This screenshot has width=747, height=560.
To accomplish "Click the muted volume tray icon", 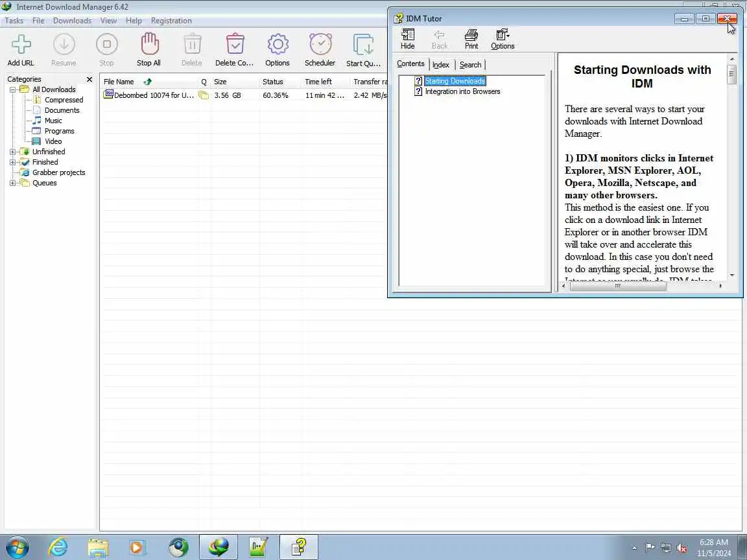I will (682, 548).
